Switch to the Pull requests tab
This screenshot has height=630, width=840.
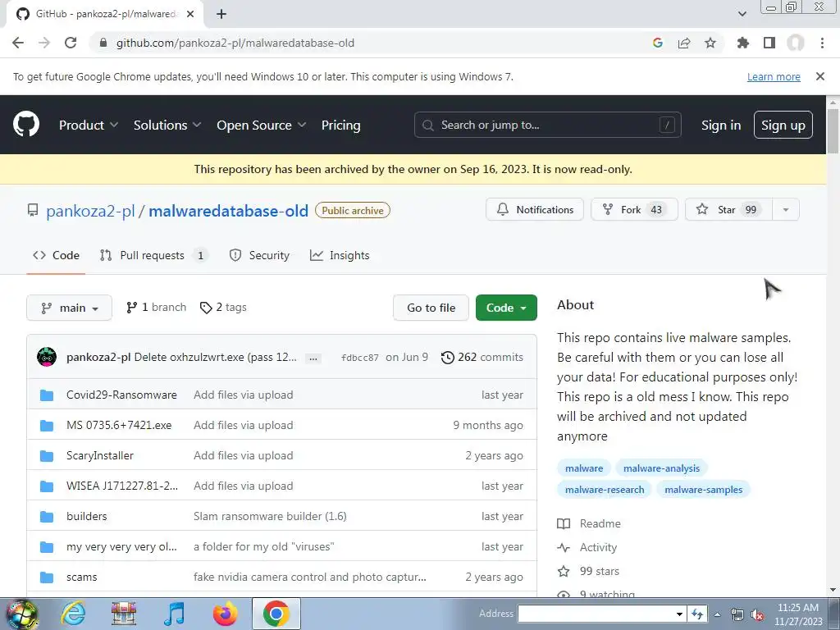pyautogui.click(x=153, y=256)
